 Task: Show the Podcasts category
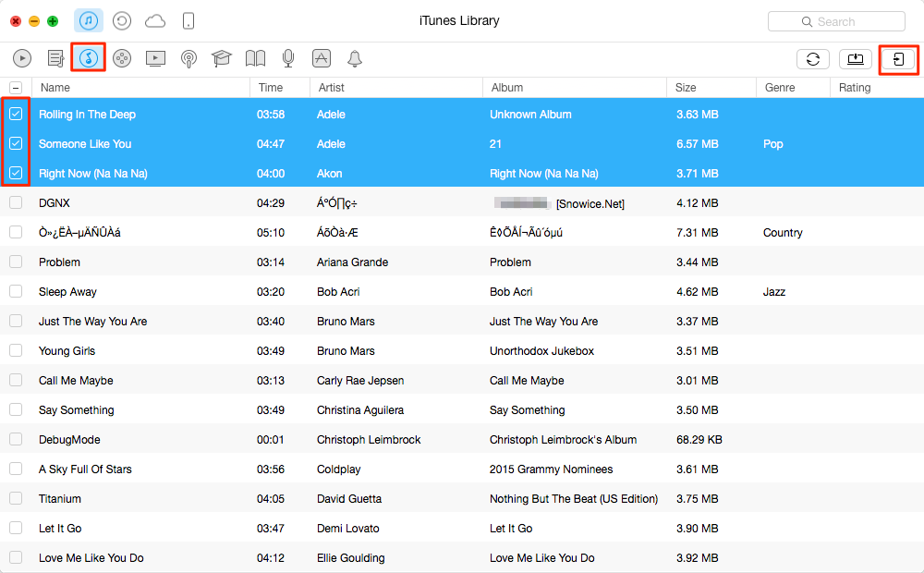pos(188,58)
